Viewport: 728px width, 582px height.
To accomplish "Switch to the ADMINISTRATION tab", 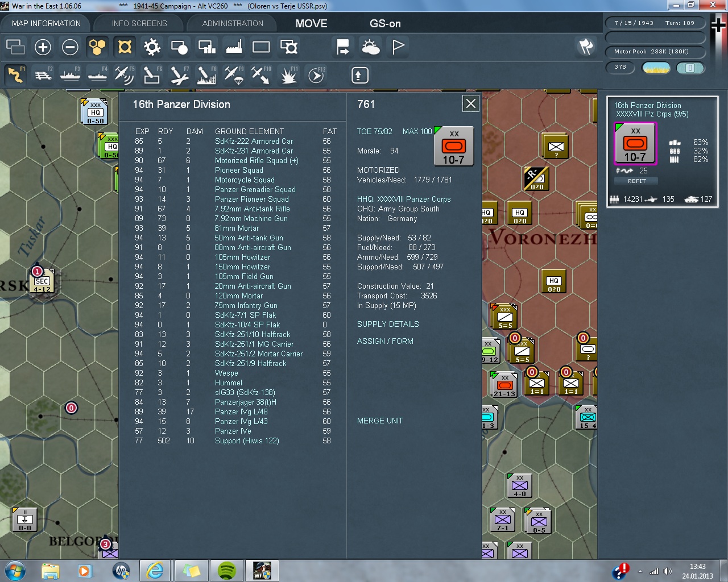I will [x=233, y=23].
